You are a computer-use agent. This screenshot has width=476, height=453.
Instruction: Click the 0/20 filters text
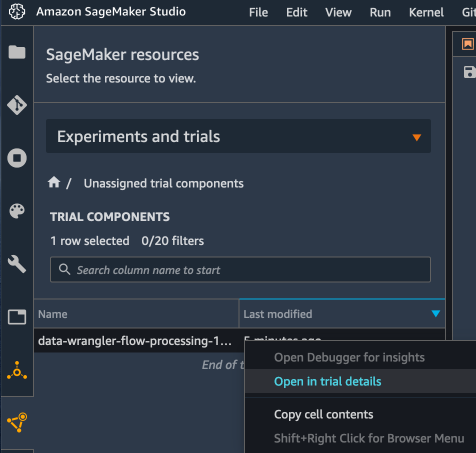(172, 241)
